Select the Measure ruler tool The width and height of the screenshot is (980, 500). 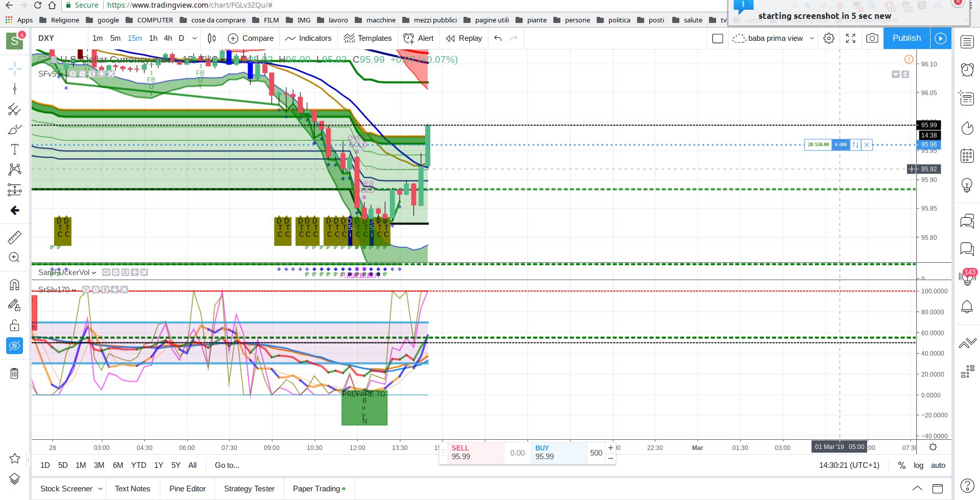[15, 237]
